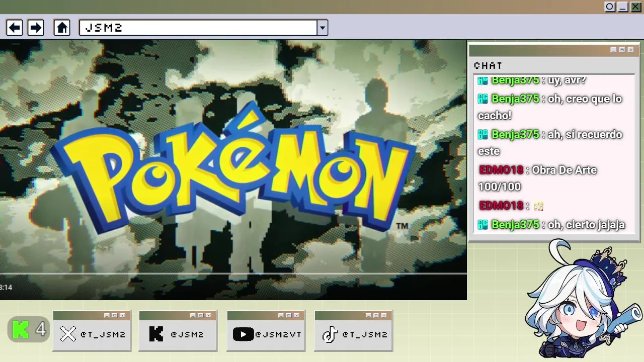The height and width of the screenshot is (362, 644).
Task: Click the emoji in EDMO18's message
Action: tap(539, 206)
